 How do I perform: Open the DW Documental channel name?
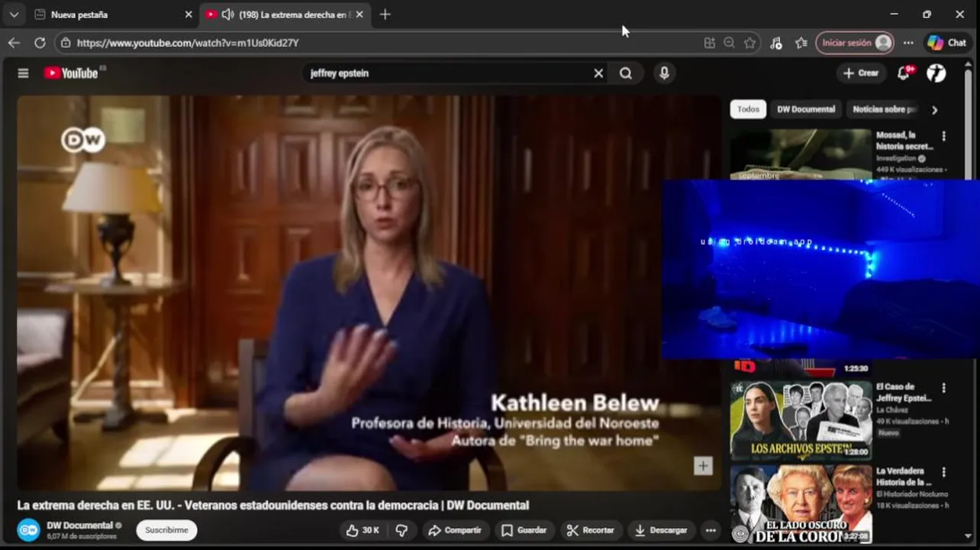coord(79,526)
